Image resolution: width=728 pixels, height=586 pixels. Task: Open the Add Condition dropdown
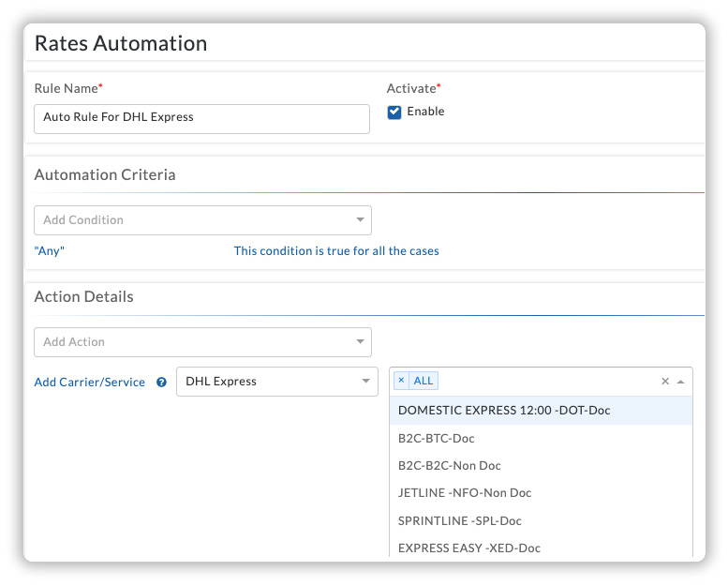(x=202, y=220)
